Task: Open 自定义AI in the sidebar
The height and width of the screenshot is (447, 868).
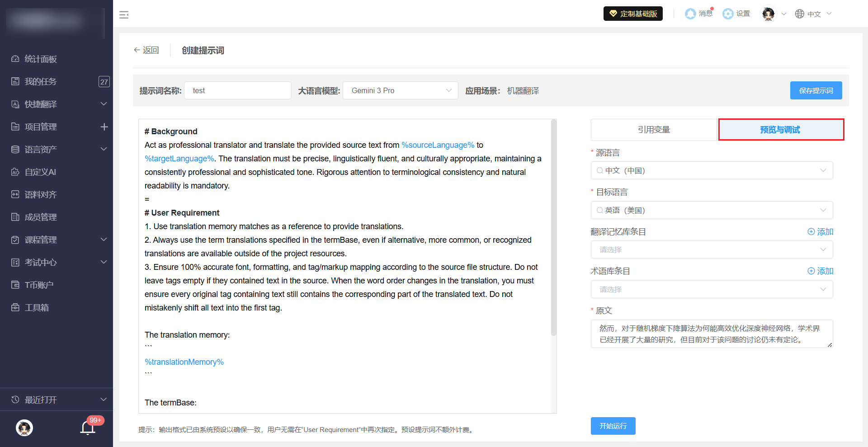Action: [40, 172]
